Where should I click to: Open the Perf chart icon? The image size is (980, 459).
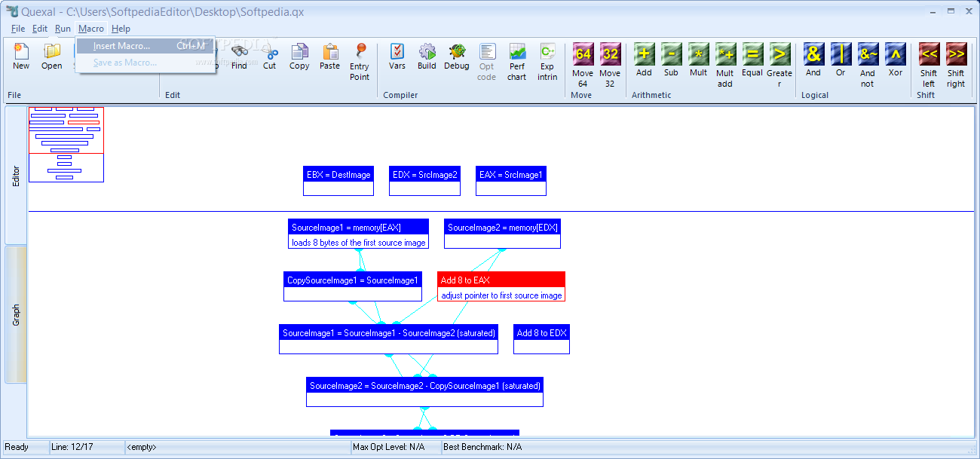point(517,51)
